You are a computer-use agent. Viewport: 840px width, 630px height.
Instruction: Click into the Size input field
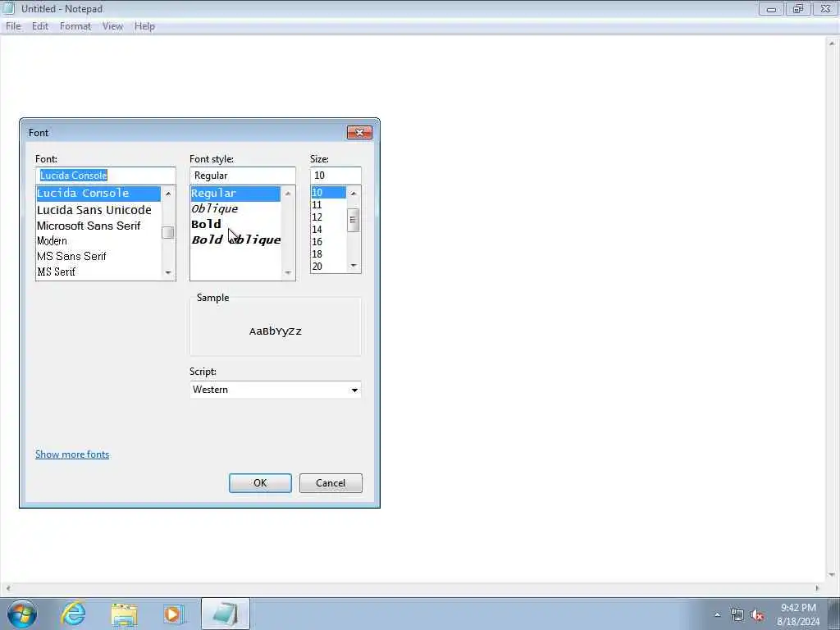[x=336, y=176]
